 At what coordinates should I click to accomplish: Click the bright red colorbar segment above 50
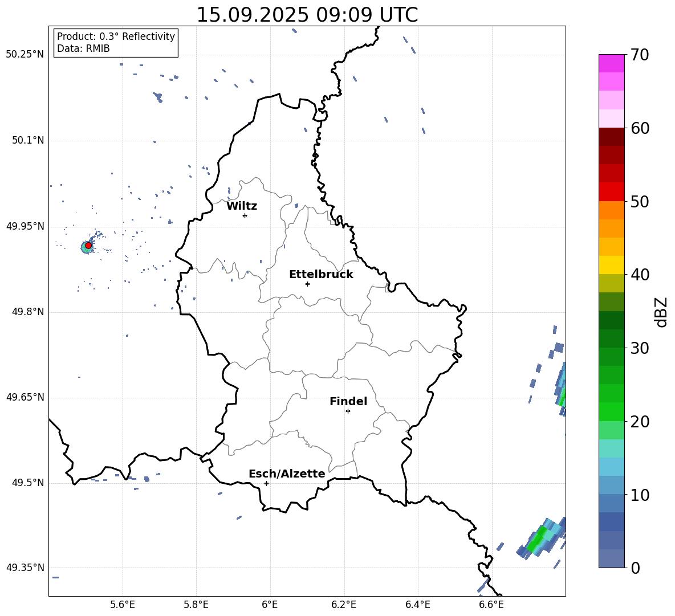611,192
